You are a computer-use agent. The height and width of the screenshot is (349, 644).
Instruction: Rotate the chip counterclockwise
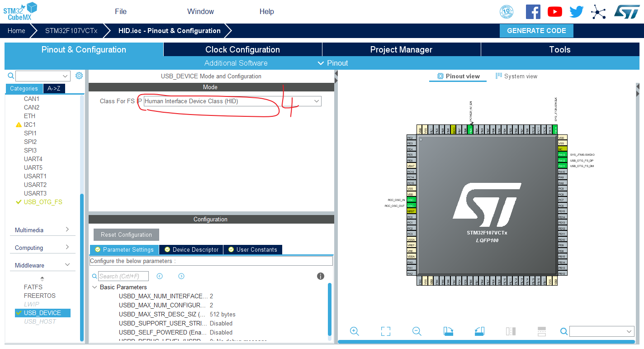point(479,331)
